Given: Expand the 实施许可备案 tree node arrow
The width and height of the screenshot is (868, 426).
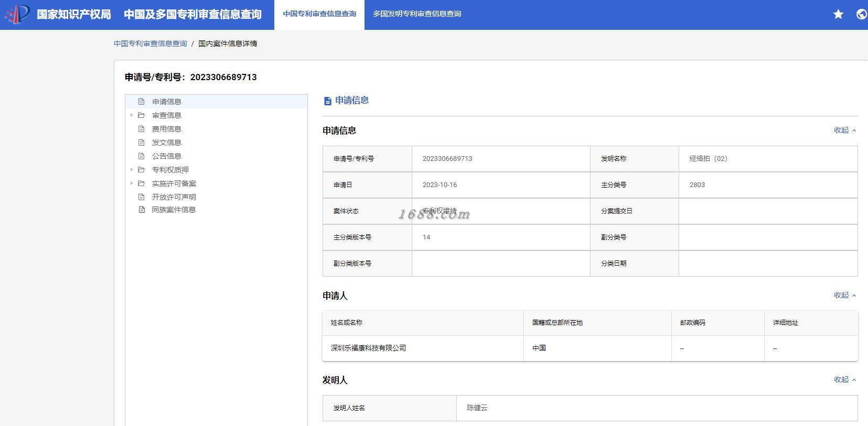Looking at the screenshot, I should pyautogui.click(x=132, y=183).
